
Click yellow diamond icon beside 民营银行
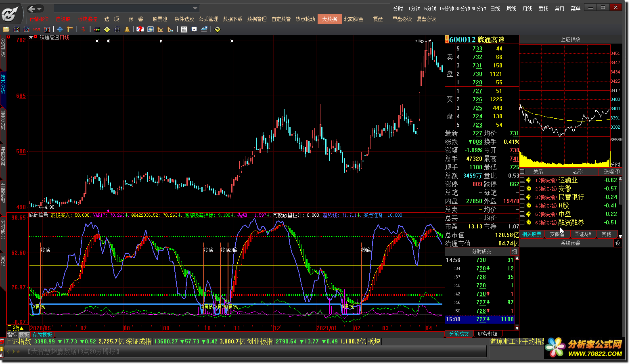point(529,197)
